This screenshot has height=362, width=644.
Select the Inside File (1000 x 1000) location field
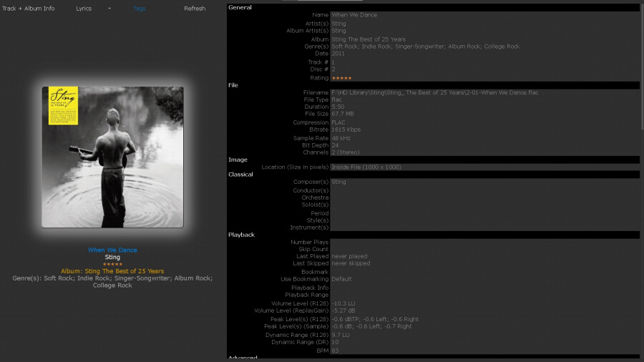485,167
